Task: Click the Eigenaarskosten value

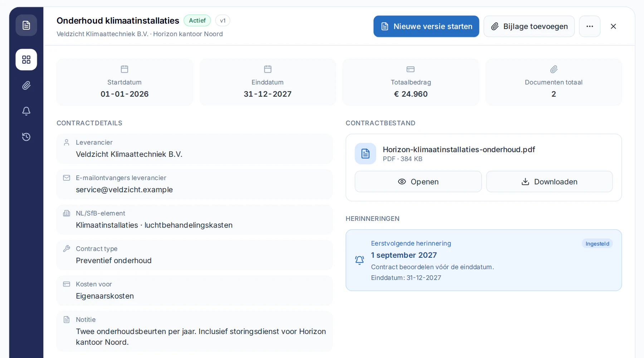Action: tap(105, 296)
